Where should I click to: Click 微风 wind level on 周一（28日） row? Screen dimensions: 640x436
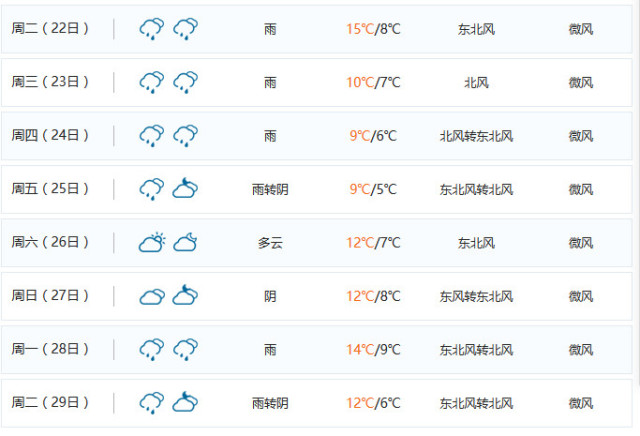581,350
